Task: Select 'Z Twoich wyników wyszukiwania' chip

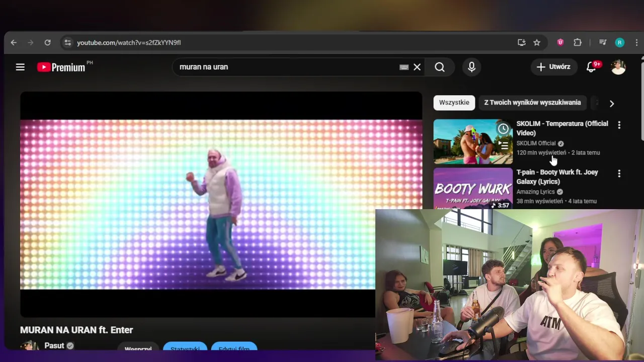Action: (532, 103)
